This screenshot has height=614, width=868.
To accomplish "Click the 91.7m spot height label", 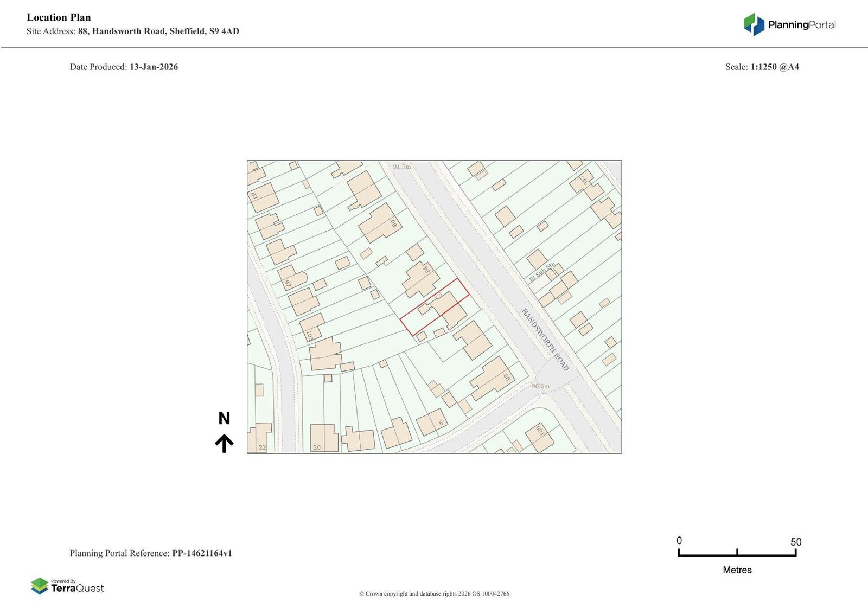I will (x=402, y=167).
